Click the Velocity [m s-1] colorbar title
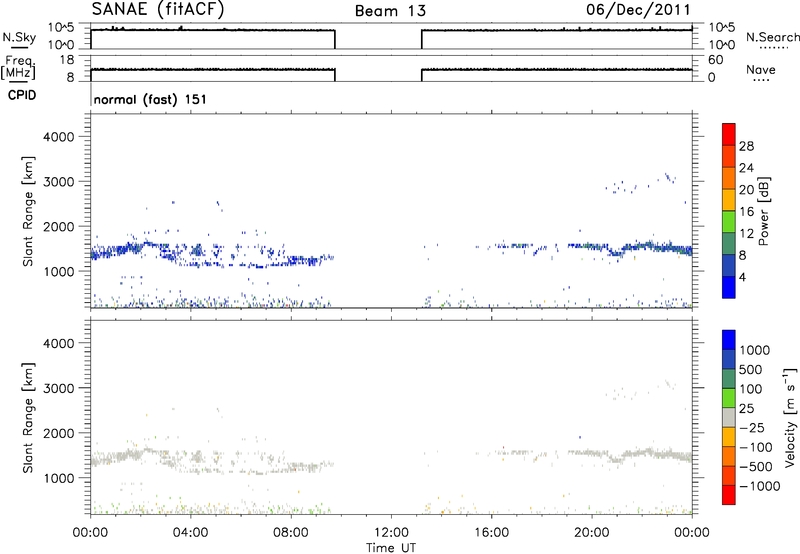The image size is (800, 554). 790,417
